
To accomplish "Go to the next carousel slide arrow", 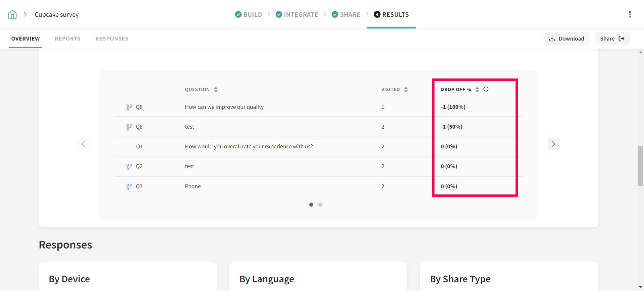I will coord(554,144).
